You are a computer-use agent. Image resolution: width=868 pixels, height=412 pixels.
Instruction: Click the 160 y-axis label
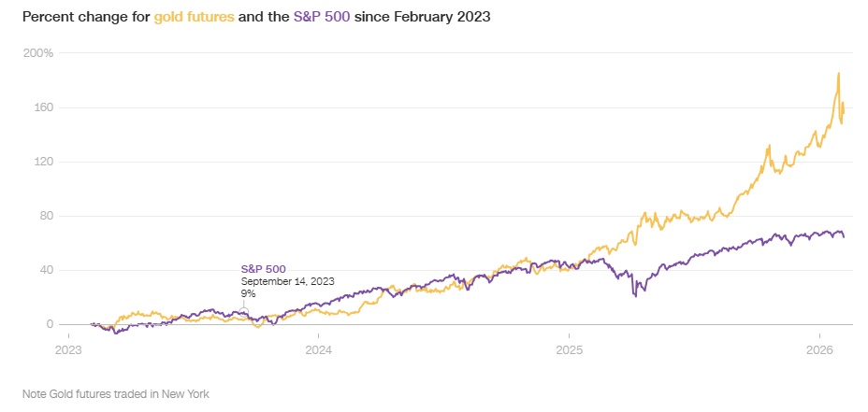43,107
